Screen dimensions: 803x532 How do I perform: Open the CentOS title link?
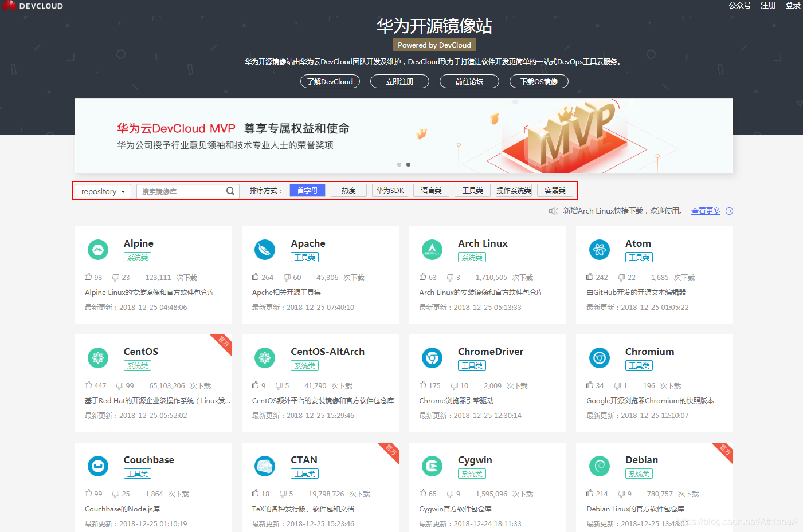pyautogui.click(x=141, y=352)
